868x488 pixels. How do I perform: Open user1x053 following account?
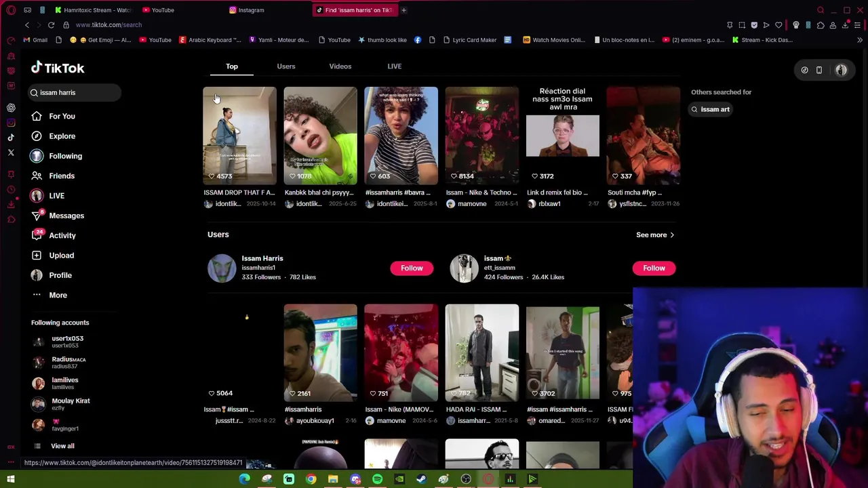[x=58, y=342]
